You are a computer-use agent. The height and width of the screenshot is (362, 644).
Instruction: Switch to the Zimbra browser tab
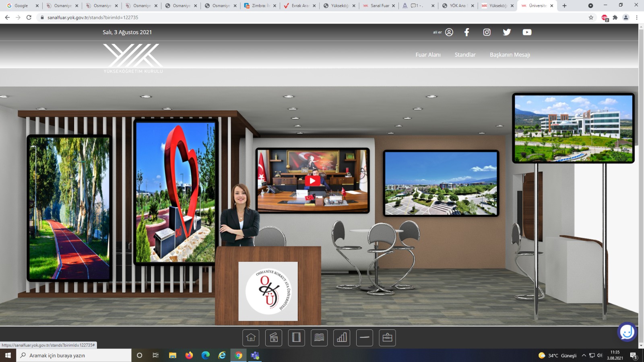[x=260, y=6]
